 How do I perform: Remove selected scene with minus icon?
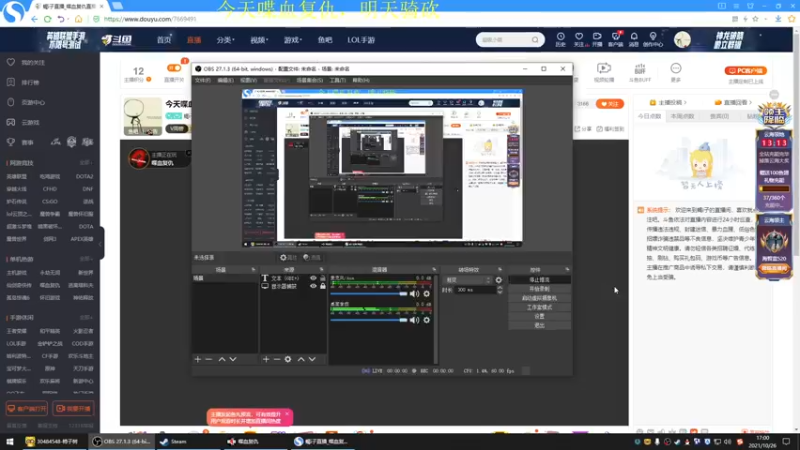(x=209, y=359)
